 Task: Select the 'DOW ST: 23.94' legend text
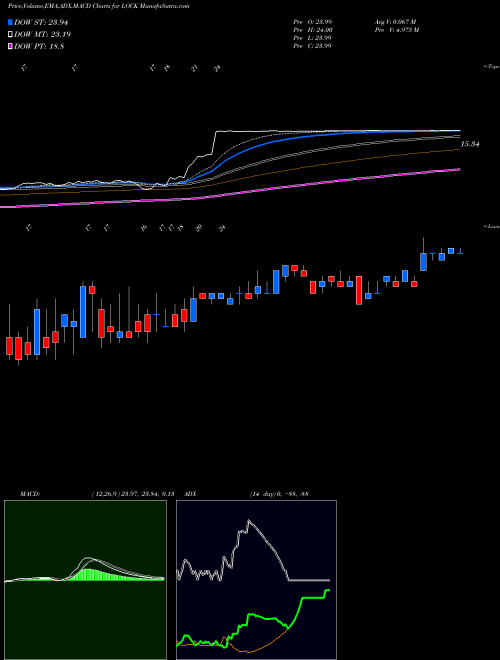[41, 22]
